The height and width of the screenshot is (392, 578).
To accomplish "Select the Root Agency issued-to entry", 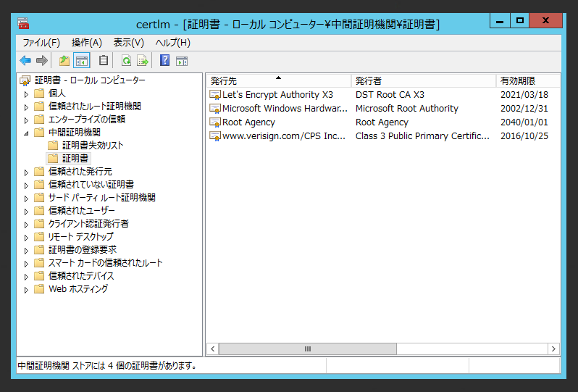I will [249, 122].
